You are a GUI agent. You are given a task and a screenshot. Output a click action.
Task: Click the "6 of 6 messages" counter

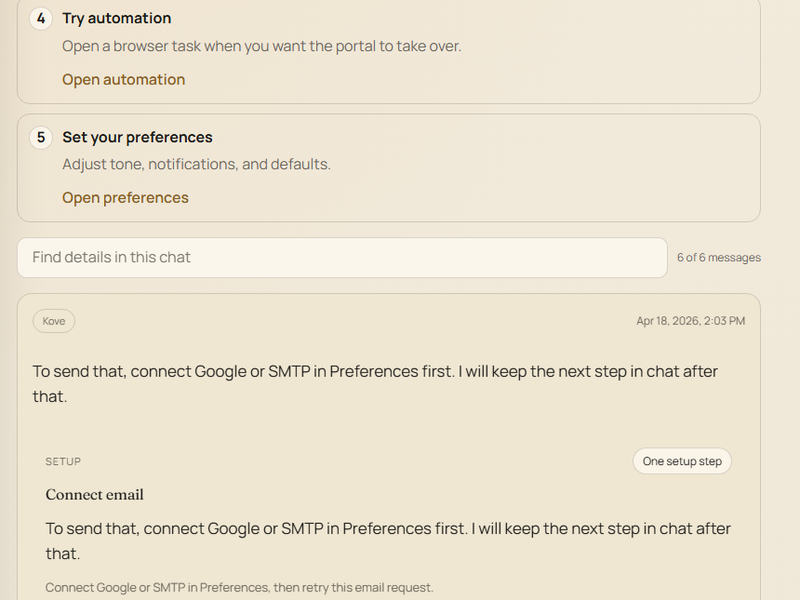point(718,258)
